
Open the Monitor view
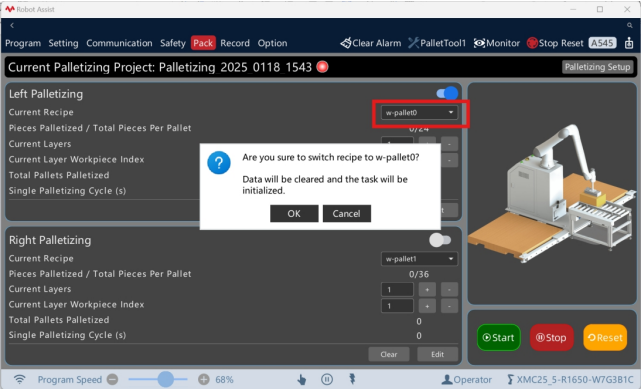coord(497,43)
